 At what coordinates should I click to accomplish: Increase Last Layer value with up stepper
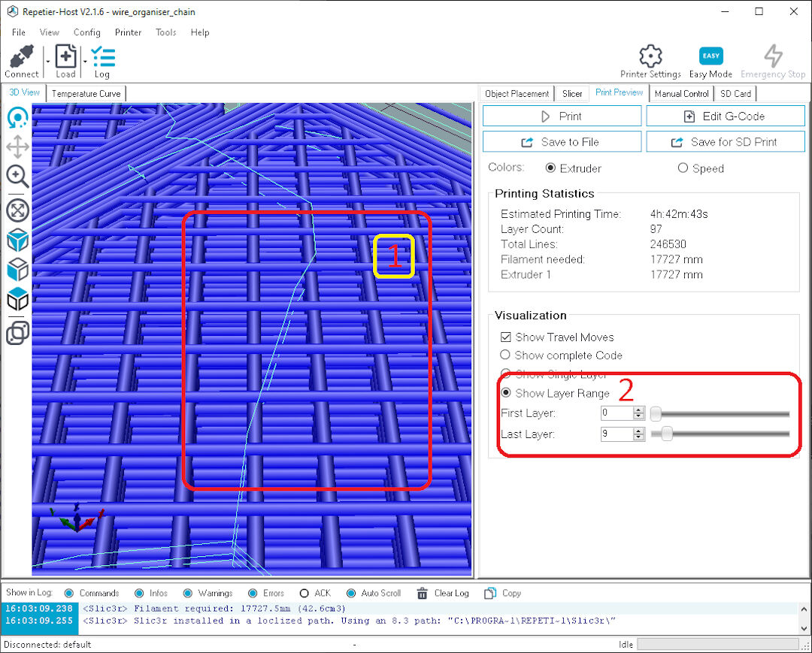click(x=638, y=431)
